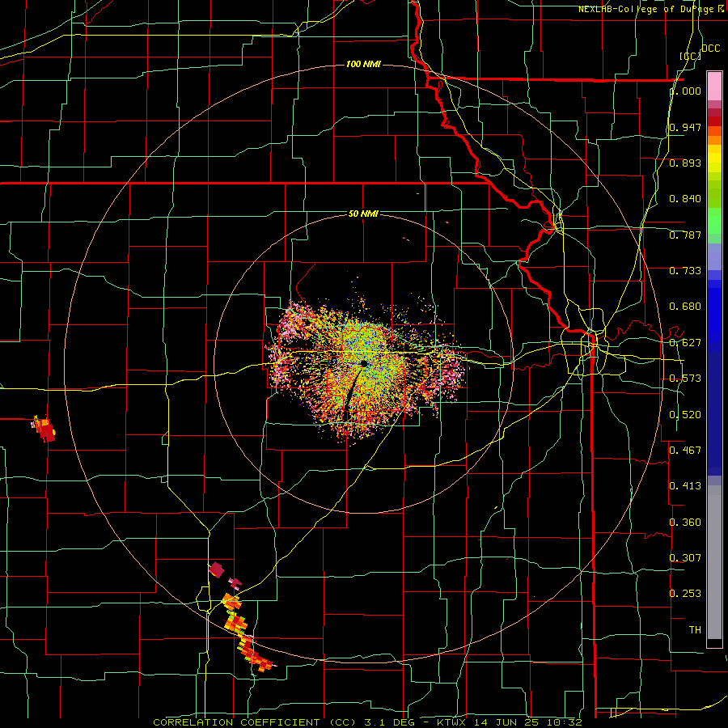The image size is (728, 728).
Task: Click the black beam-blockage wedge south of the radar
Action: pos(353,389)
